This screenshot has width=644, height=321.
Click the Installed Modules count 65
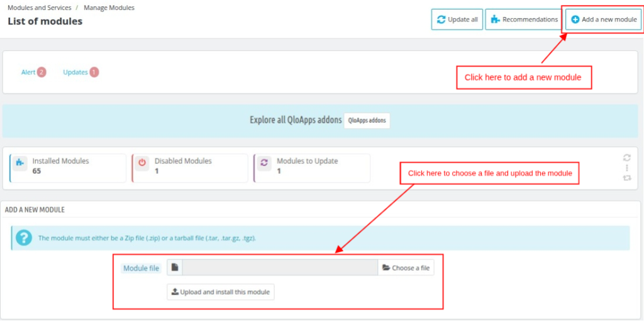[36, 171]
